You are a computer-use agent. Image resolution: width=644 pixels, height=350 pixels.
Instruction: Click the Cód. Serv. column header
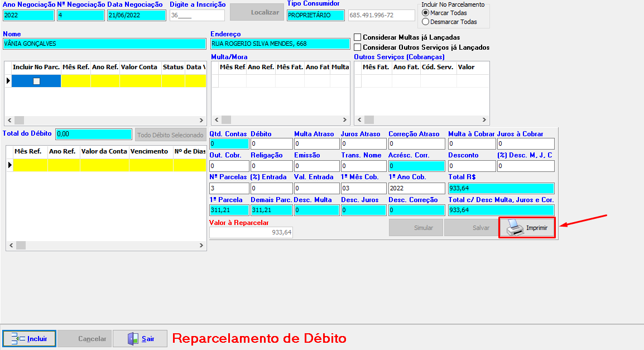coord(438,67)
